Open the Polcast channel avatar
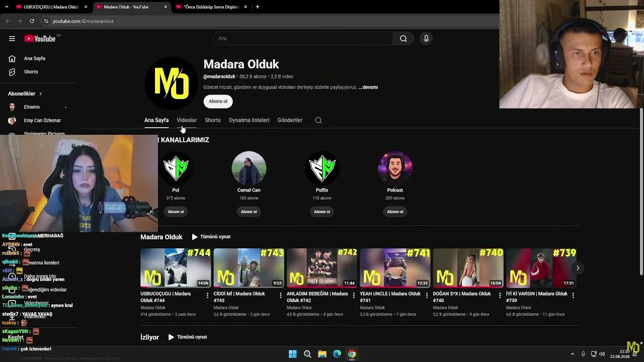Image resolution: width=644 pixels, height=362 pixels. click(395, 168)
